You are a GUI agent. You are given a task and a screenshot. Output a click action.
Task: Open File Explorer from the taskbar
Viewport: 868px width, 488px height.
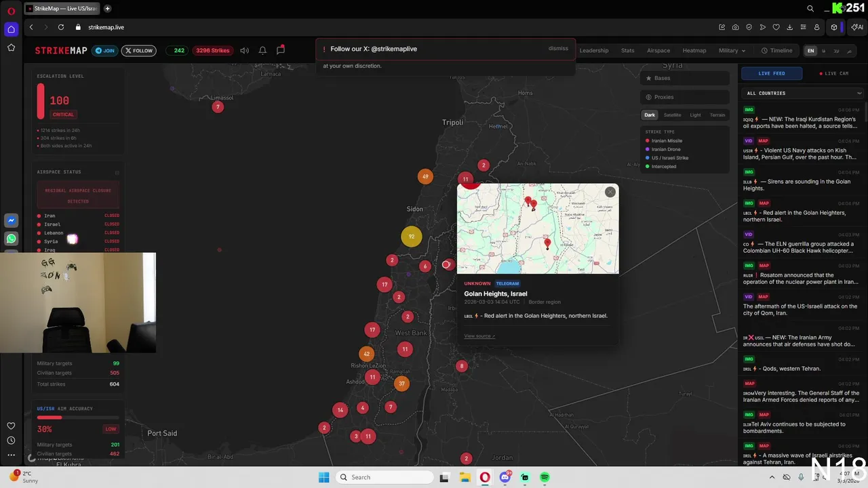coord(465,477)
